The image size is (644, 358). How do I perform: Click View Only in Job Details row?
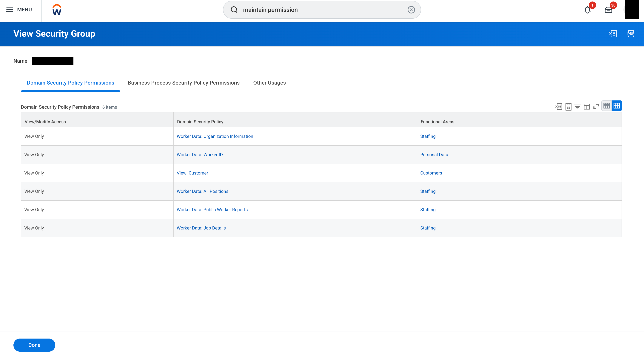coord(34,228)
